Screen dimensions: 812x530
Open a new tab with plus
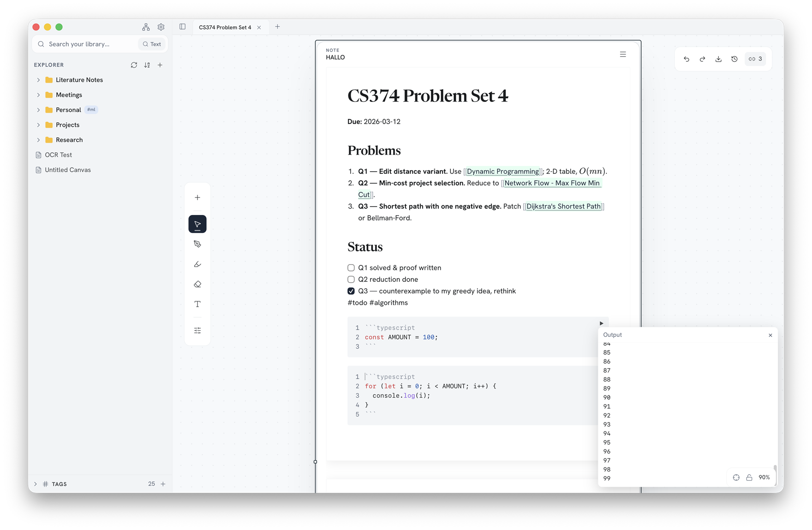pos(277,27)
